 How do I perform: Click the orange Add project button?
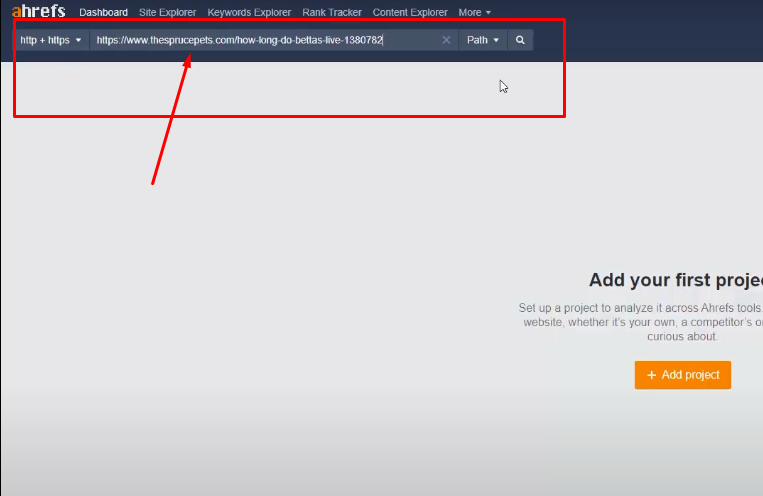[683, 375]
